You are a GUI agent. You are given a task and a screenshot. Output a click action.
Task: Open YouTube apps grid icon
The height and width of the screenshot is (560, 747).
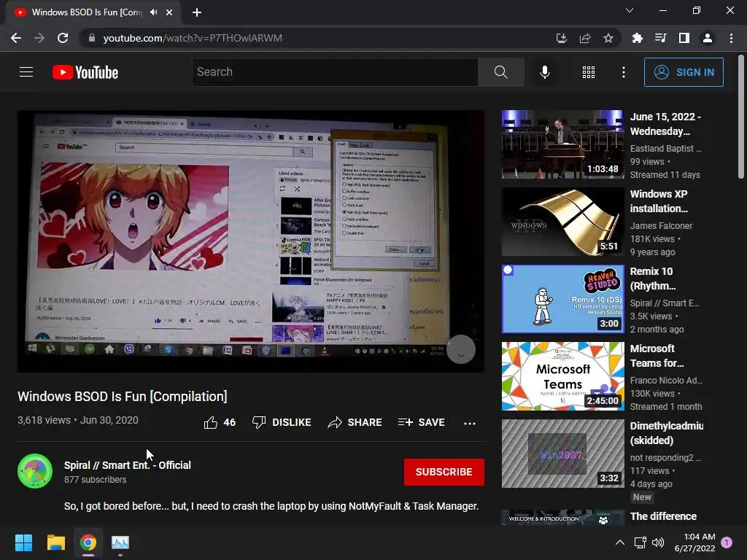589,72
